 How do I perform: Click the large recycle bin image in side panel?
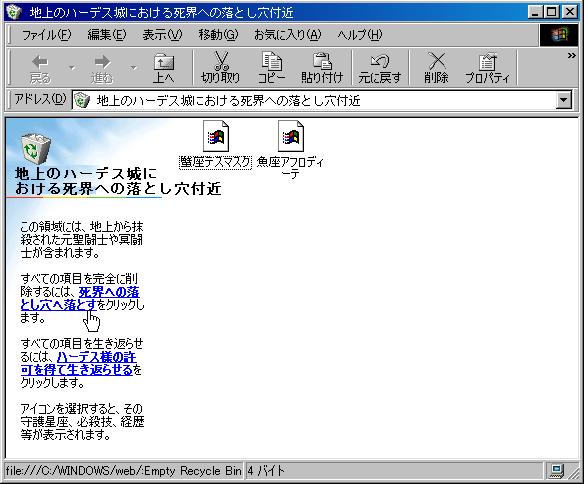click(x=35, y=149)
